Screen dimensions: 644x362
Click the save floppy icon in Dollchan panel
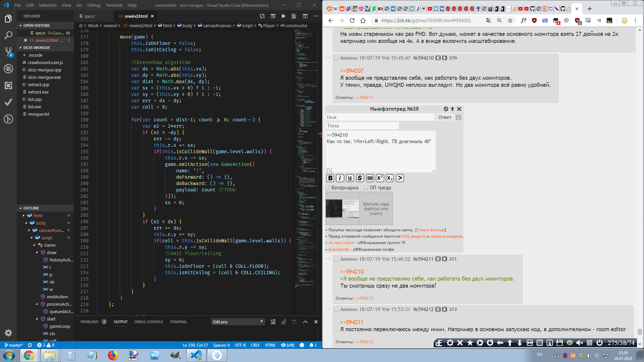click(x=559, y=343)
